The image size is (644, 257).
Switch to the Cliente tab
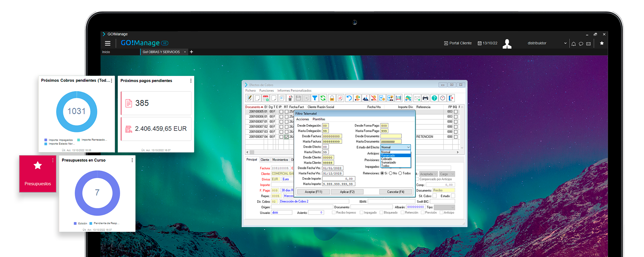pos(265,160)
